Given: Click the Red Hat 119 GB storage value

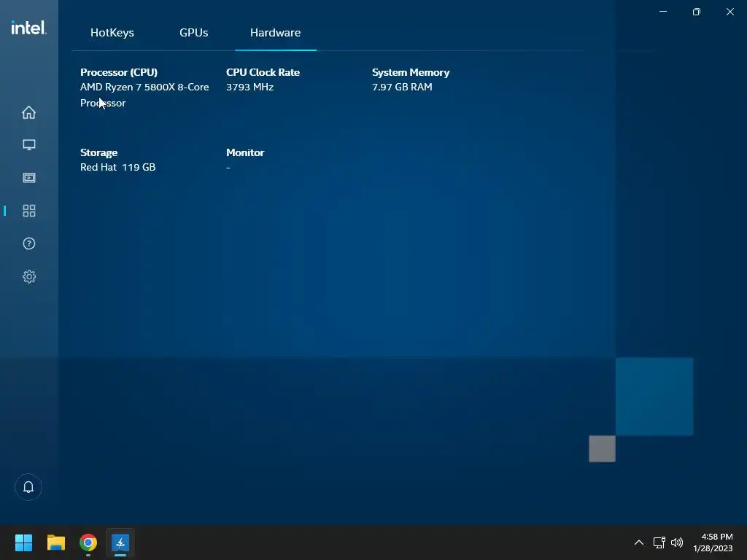Looking at the screenshot, I should click(x=117, y=167).
